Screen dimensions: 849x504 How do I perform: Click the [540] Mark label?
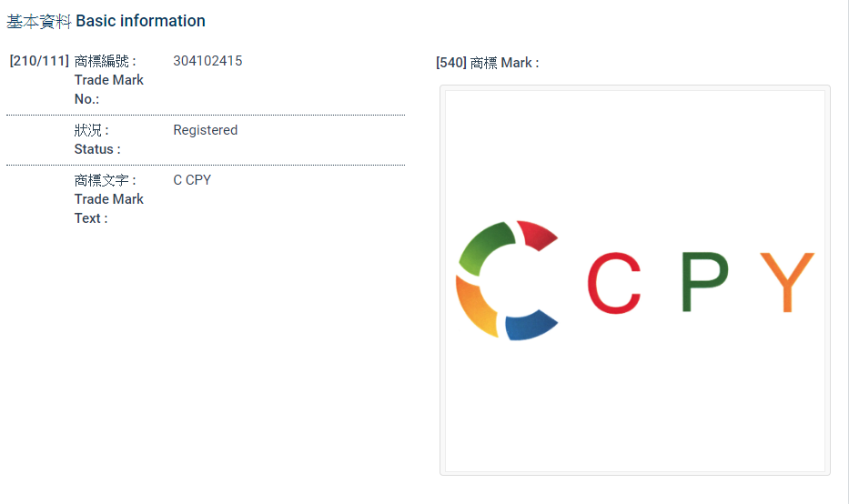pos(487,63)
